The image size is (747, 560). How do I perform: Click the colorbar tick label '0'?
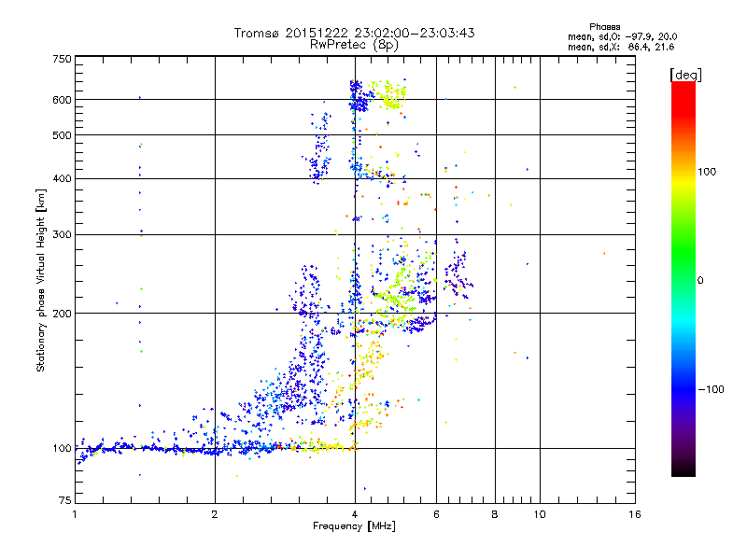699,280
